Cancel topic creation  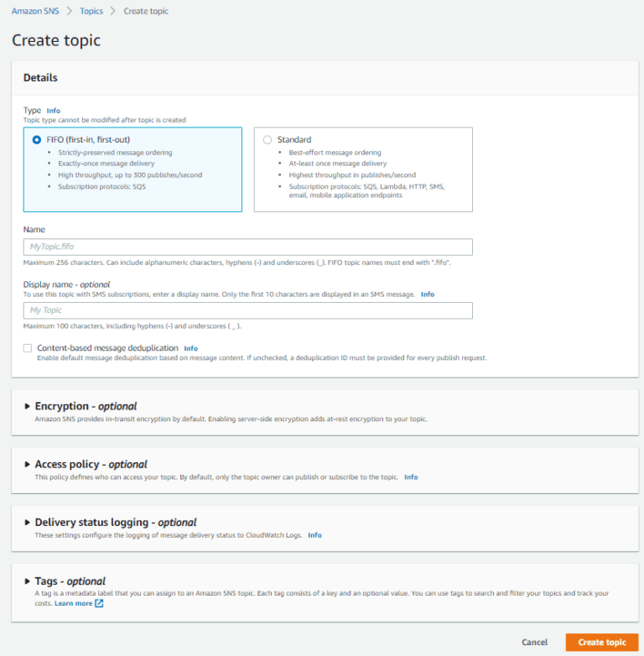(534, 643)
